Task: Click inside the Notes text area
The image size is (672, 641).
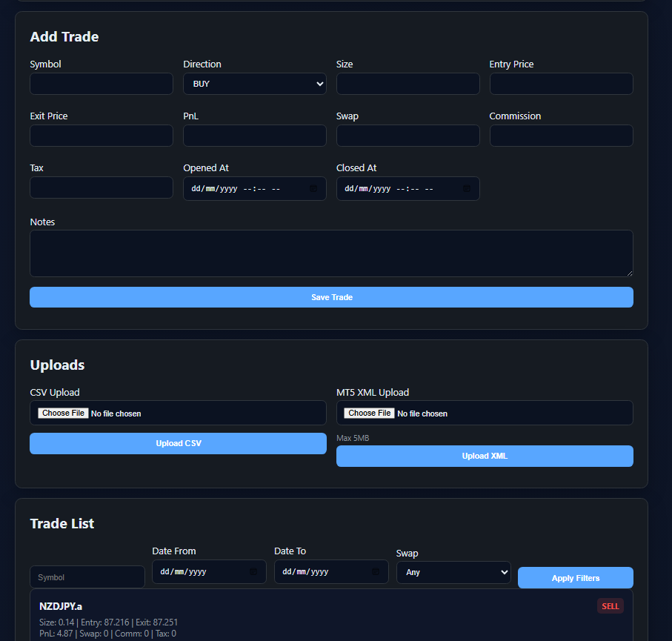Action: tap(331, 253)
